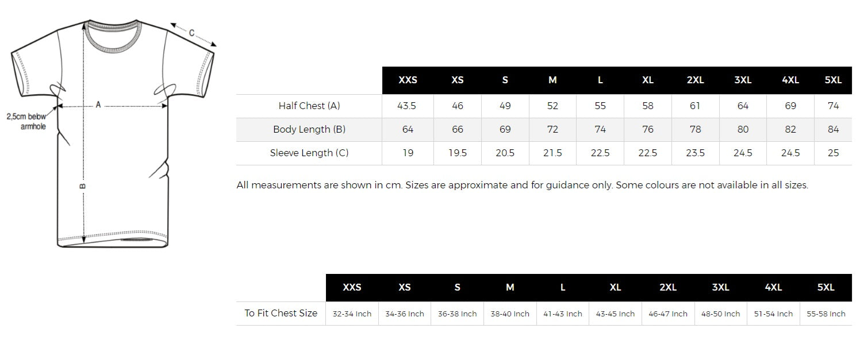Image resolution: width=868 pixels, height=348 pixels.
Task: Click the "C" sleeve label on the diagram
Action: pos(192,33)
